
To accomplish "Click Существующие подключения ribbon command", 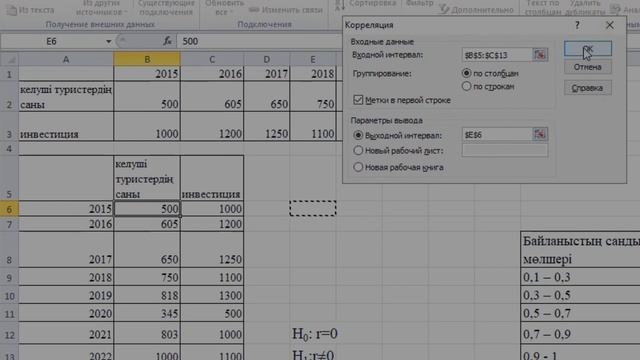I will (x=165, y=8).
